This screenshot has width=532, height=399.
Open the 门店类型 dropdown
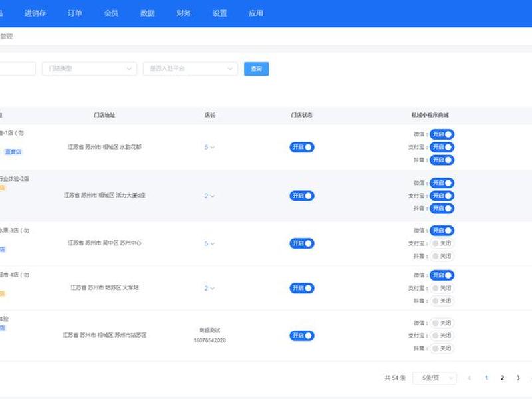click(x=90, y=69)
